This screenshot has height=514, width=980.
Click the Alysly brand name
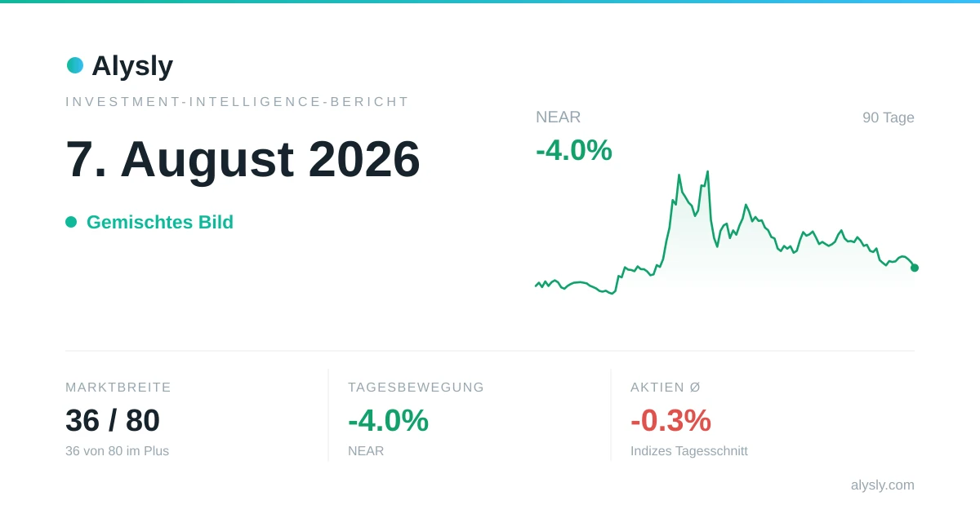(x=132, y=65)
